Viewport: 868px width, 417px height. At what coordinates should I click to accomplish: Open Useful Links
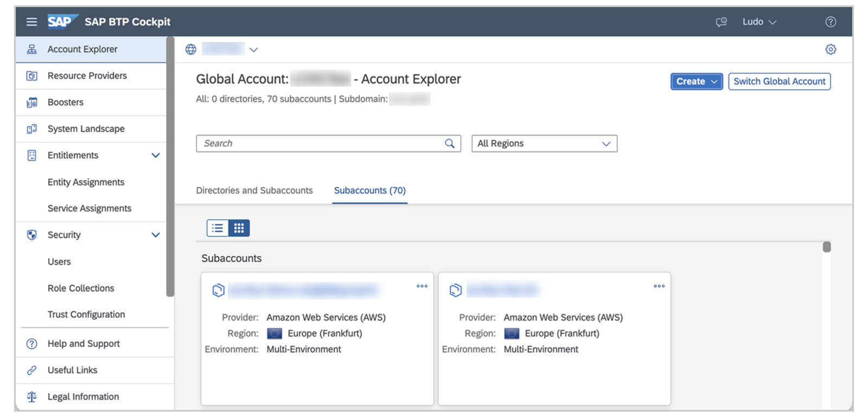pos(95,370)
